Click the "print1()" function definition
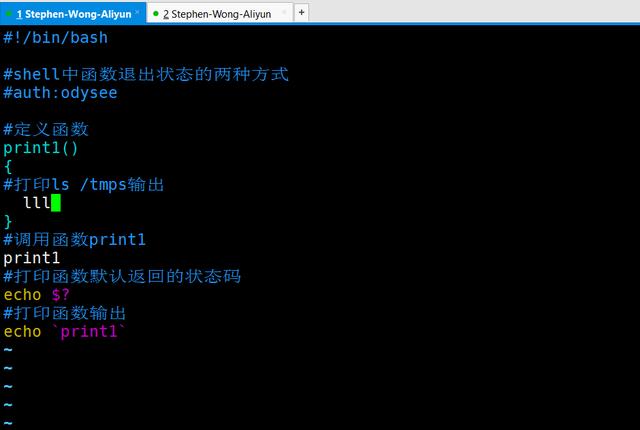 click(x=41, y=148)
